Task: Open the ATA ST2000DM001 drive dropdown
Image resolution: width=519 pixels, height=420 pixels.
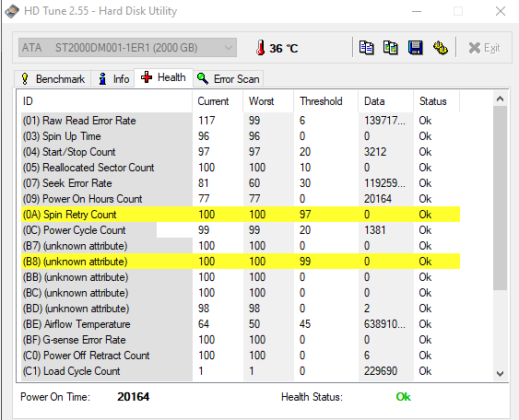Action: coord(127,48)
